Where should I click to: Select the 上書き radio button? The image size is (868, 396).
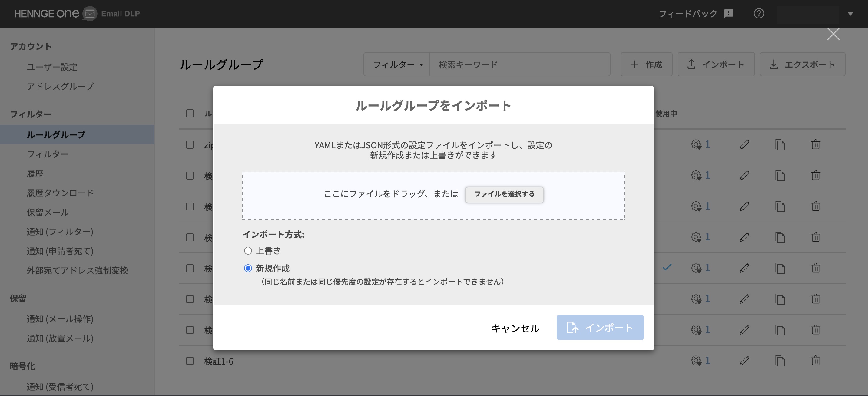(x=248, y=251)
